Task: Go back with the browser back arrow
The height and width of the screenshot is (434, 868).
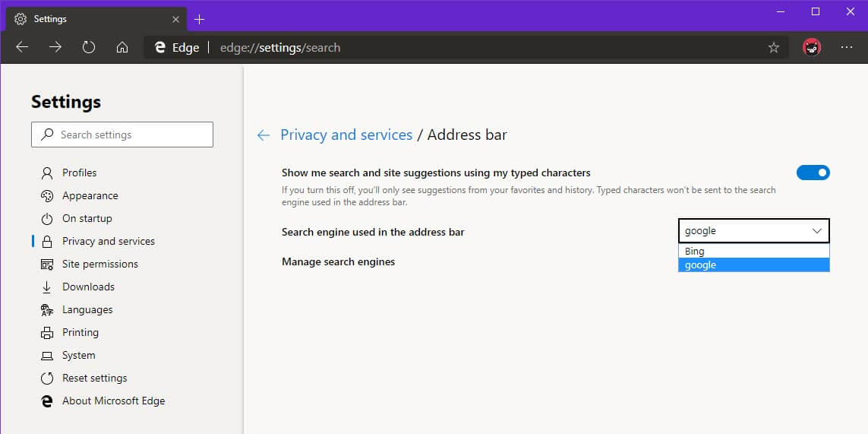Action: (x=22, y=47)
